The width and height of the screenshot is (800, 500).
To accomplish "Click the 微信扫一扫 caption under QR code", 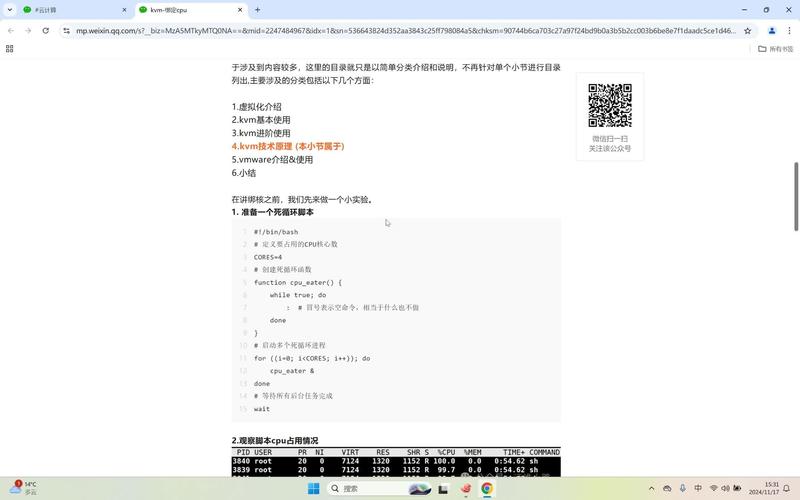I will coord(610,139).
